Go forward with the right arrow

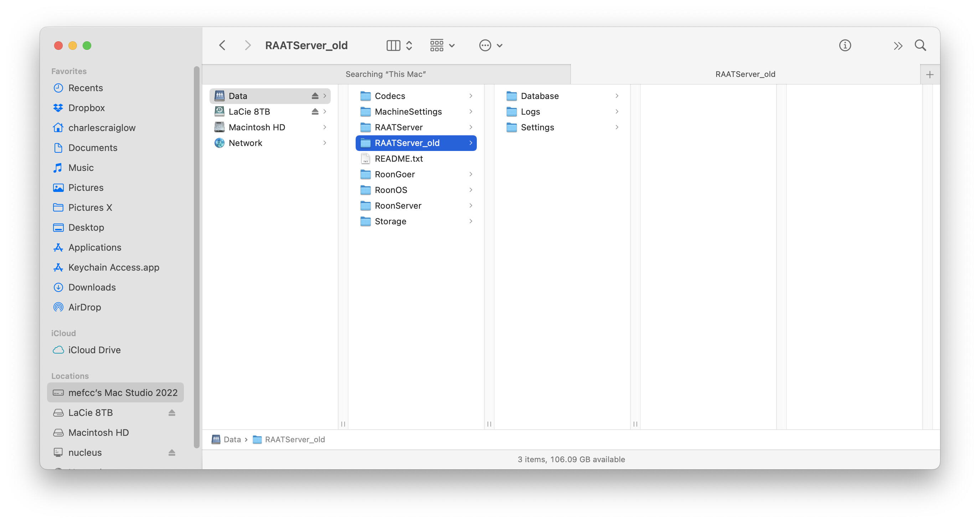[x=248, y=45]
